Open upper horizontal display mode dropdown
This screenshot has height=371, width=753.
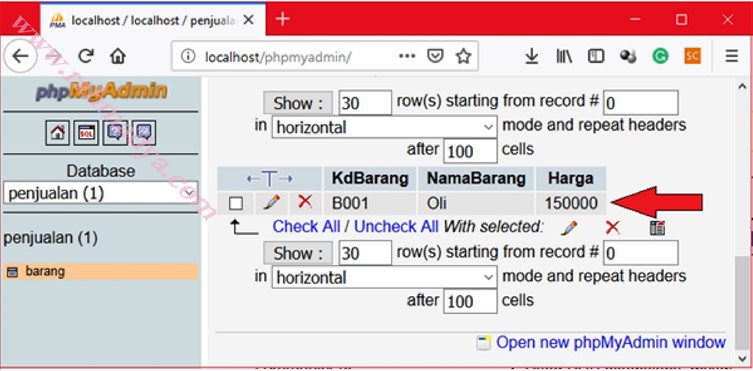click(384, 127)
